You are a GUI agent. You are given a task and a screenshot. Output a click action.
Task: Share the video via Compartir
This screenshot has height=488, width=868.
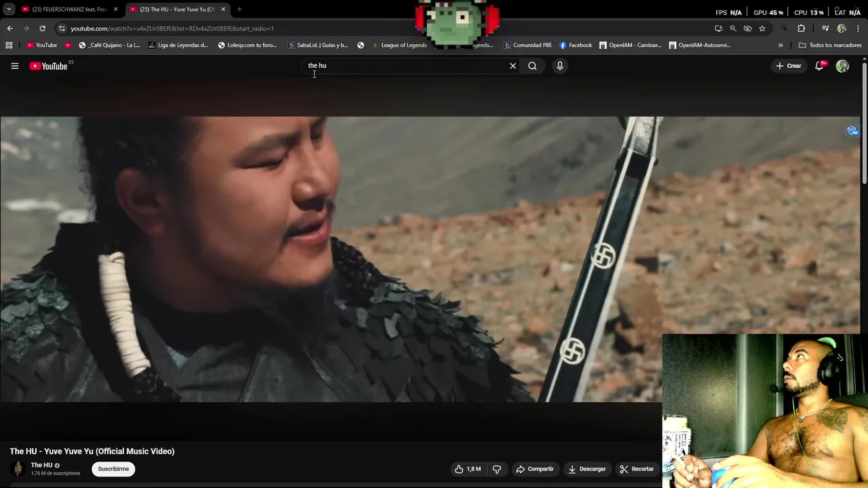534,469
